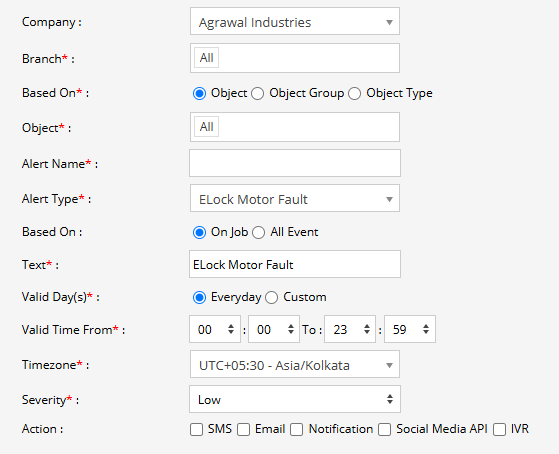Click the Object multi-select field
The image size is (559, 454).
tap(294, 127)
